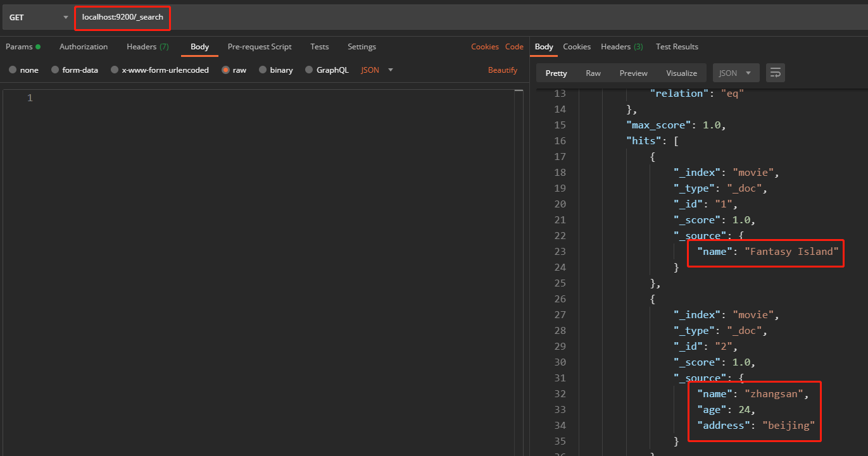Viewport: 868px width, 456px height.
Task: Open the response JSON format dropdown
Action: pyautogui.click(x=736, y=73)
